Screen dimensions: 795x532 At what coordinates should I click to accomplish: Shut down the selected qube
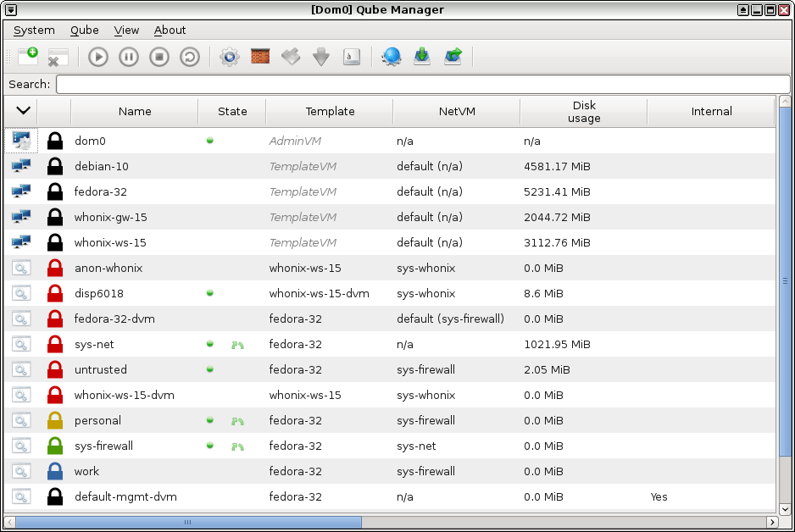click(x=159, y=57)
